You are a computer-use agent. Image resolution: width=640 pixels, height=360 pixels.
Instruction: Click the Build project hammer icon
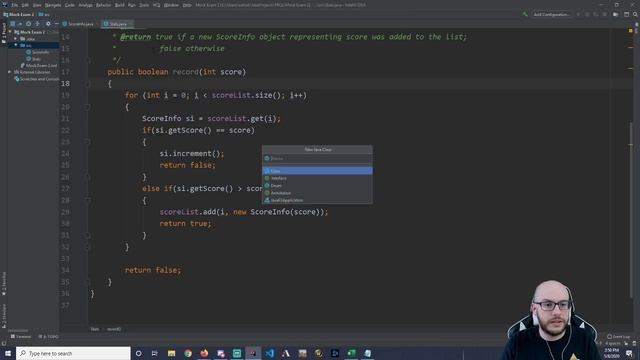pyautogui.click(x=525, y=14)
